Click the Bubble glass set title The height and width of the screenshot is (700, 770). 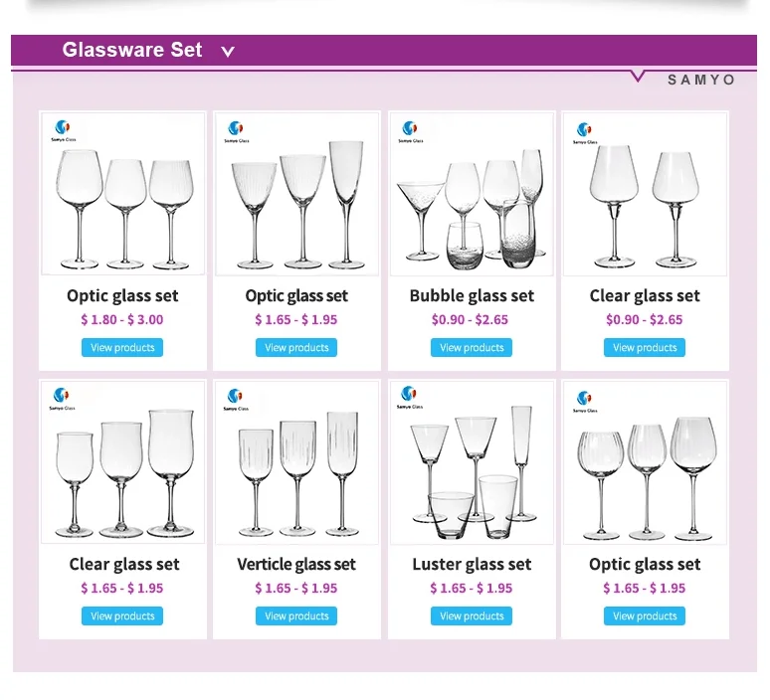[472, 296]
